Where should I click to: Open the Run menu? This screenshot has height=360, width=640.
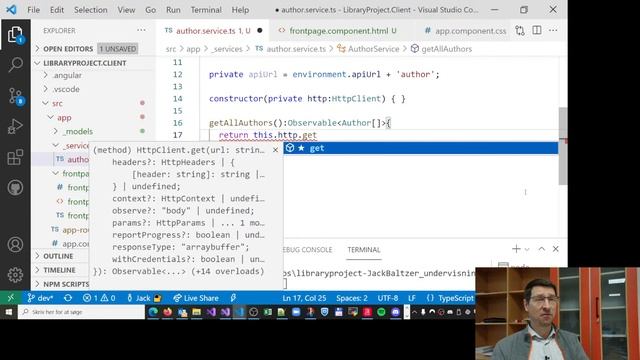(x=173, y=10)
